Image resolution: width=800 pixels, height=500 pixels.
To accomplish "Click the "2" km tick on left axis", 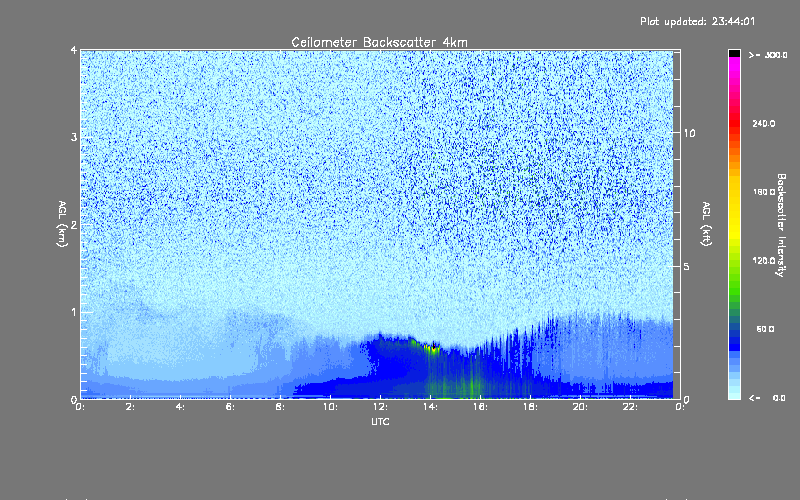I will click(x=74, y=224).
